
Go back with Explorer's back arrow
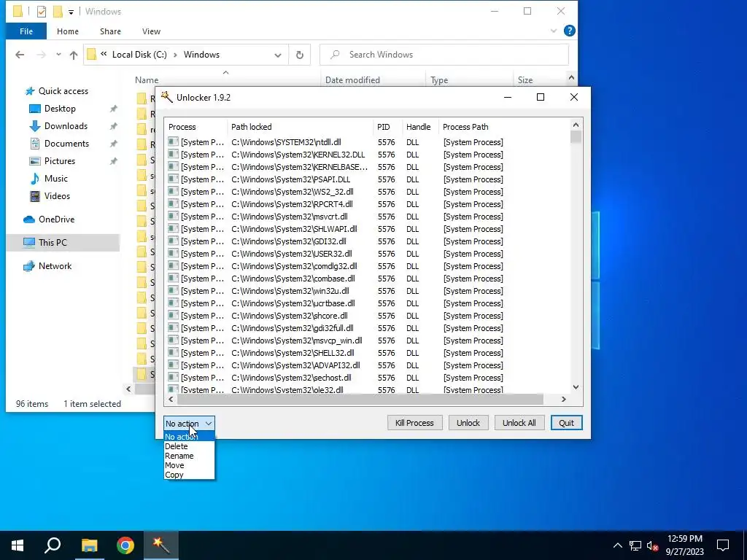(20, 55)
